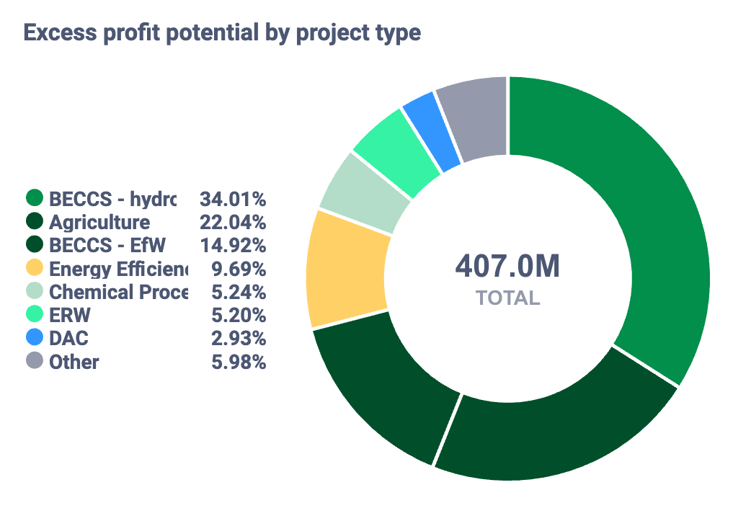Select the BECCS - EfW legend label
Image resolution: width=751 pixels, height=521 pixels.
coord(109,245)
